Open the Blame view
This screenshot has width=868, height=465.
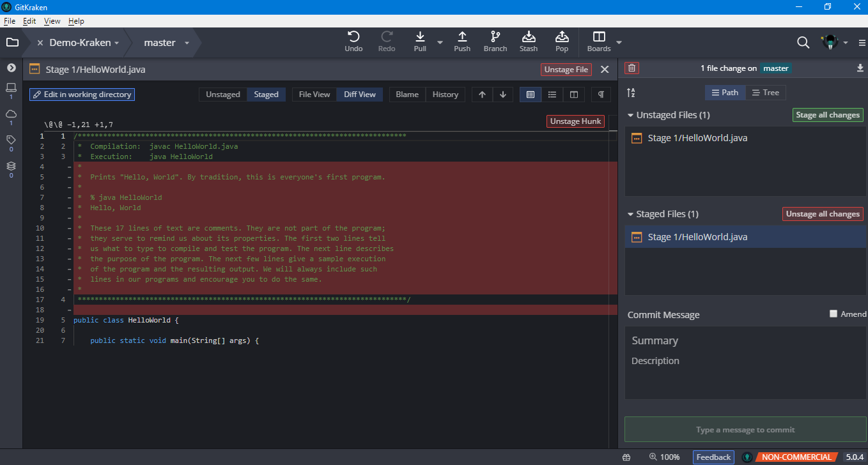407,95
